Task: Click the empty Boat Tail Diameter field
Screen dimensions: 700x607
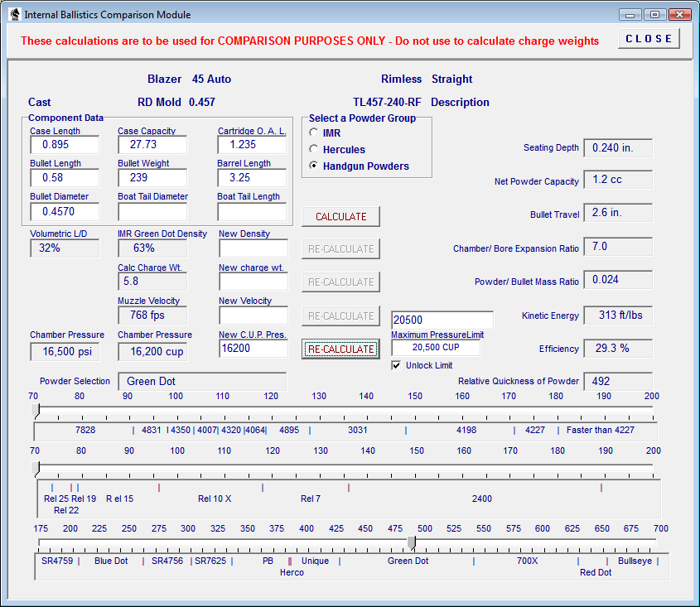Action: pyautogui.click(x=152, y=211)
